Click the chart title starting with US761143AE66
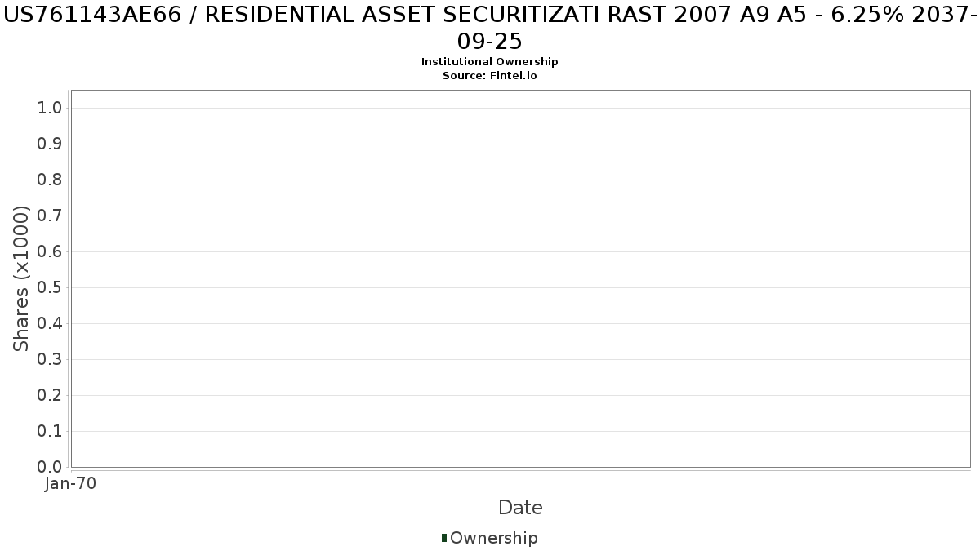The width and height of the screenshot is (980, 551). click(490, 27)
